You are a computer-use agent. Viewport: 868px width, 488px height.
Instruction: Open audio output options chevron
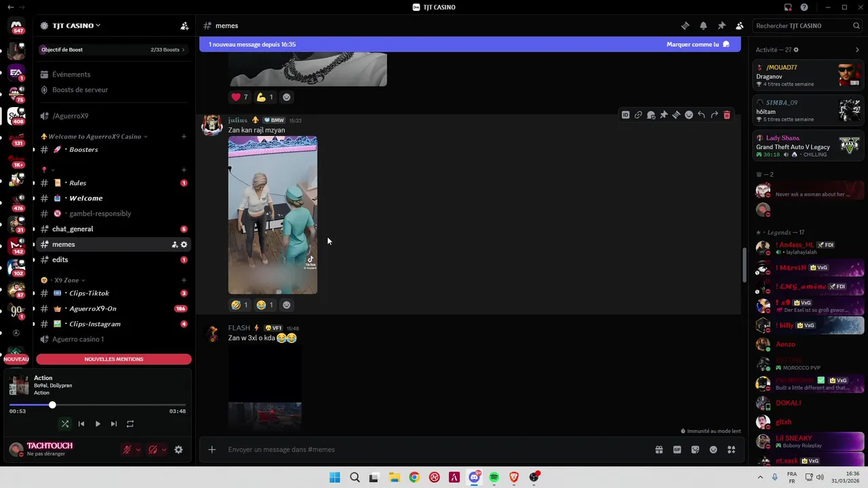pos(164,449)
